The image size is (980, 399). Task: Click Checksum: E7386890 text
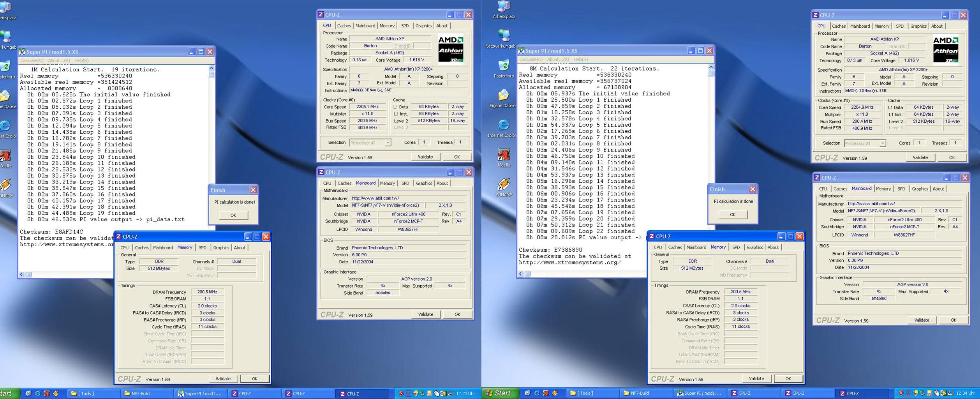[x=550, y=250]
